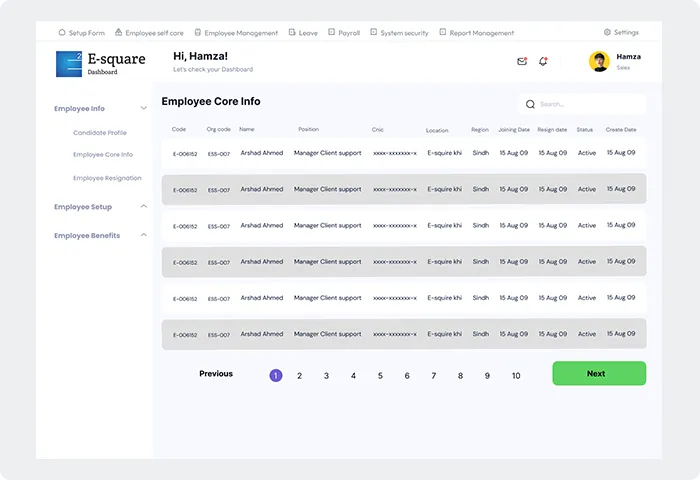
Task: Click the mail envelope icon
Action: point(522,61)
